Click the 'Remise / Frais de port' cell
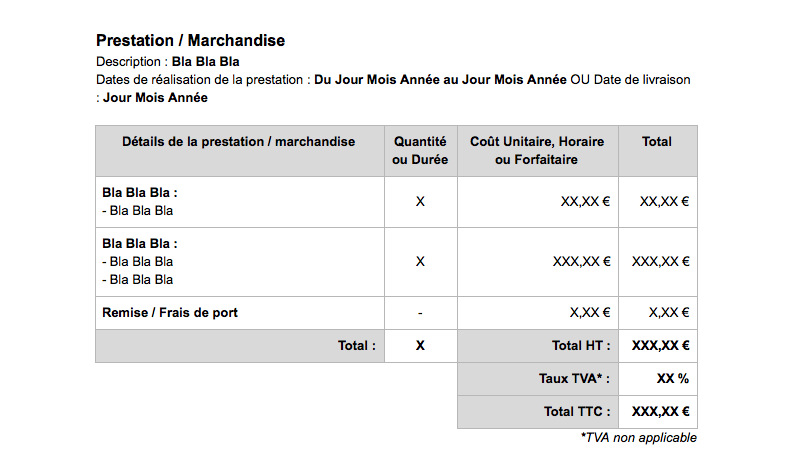The height and width of the screenshot is (467, 794). [x=170, y=313]
